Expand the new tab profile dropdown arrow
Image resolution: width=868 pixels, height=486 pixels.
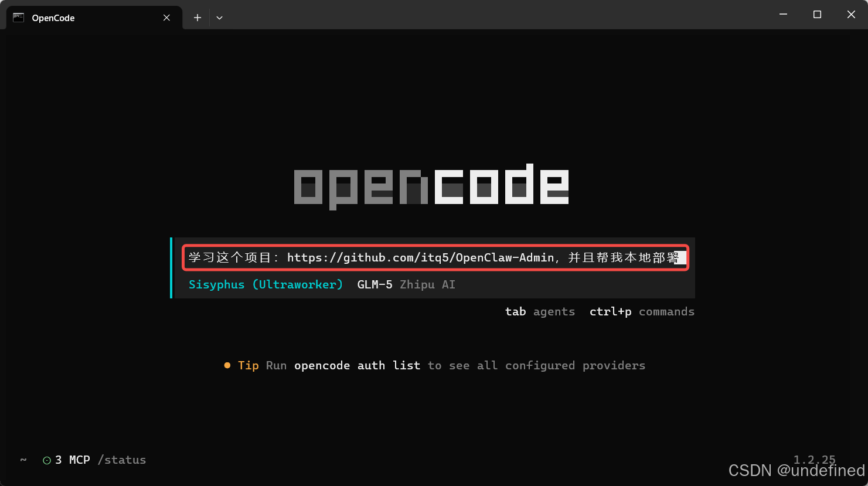pyautogui.click(x=219, y=18)
